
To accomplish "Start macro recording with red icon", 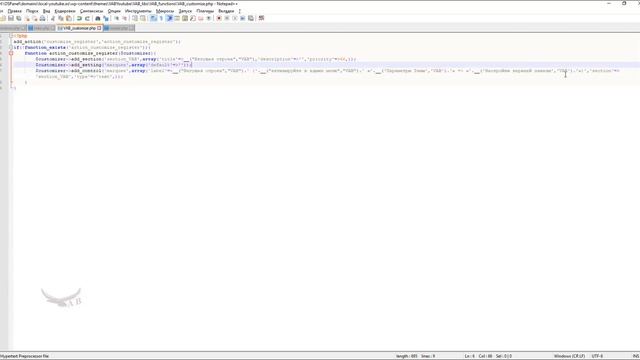I will 219,18.
